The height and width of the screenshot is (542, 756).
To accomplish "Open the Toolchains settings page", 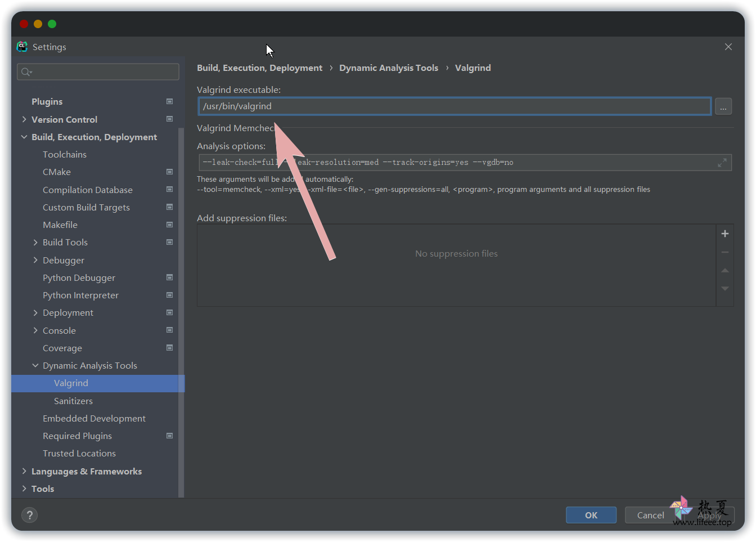I will (x=65, y=155).
